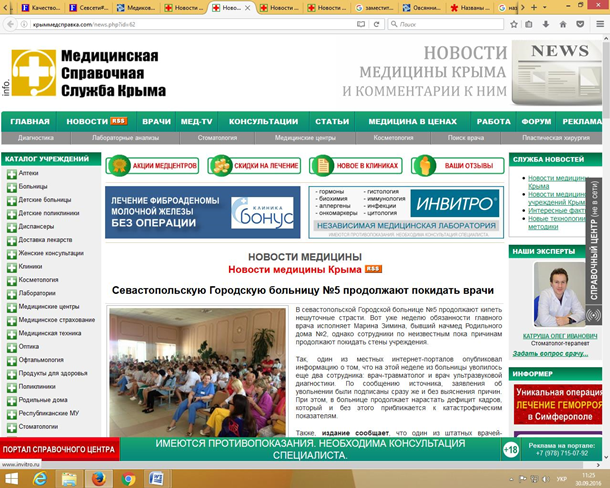This screenshot has height=488, width=610.
Task: Open the ВРАЧИ menu item
Action: [156, 121]
